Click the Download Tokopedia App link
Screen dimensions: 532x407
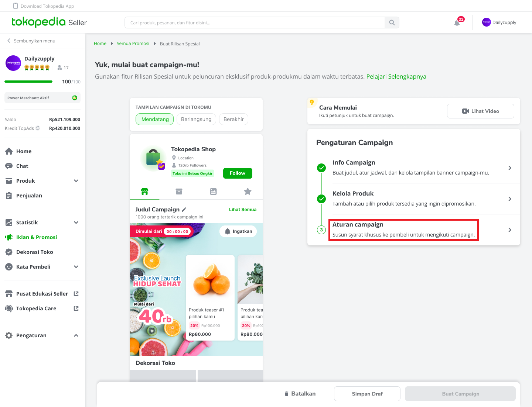click(x=47, y=6)
